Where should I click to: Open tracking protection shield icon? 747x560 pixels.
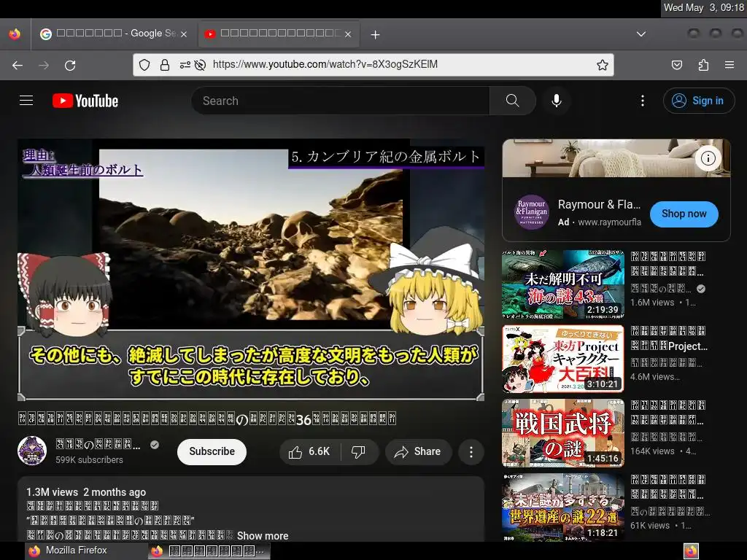point(144,65)
